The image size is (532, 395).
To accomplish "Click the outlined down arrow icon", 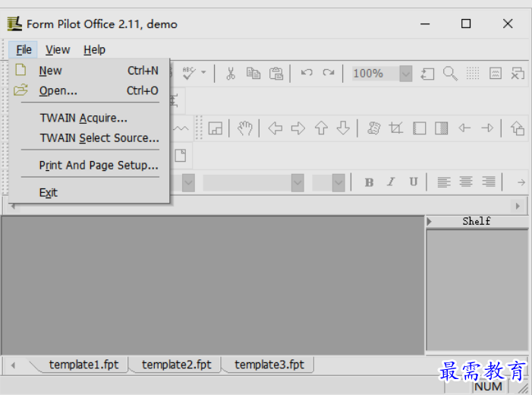I will [x=343, y=128].
